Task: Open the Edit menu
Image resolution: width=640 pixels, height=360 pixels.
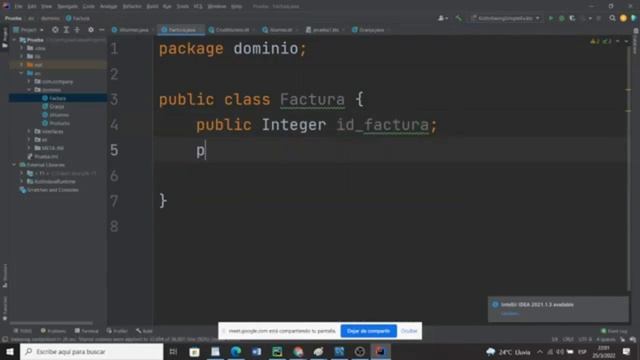Action: 32,6
